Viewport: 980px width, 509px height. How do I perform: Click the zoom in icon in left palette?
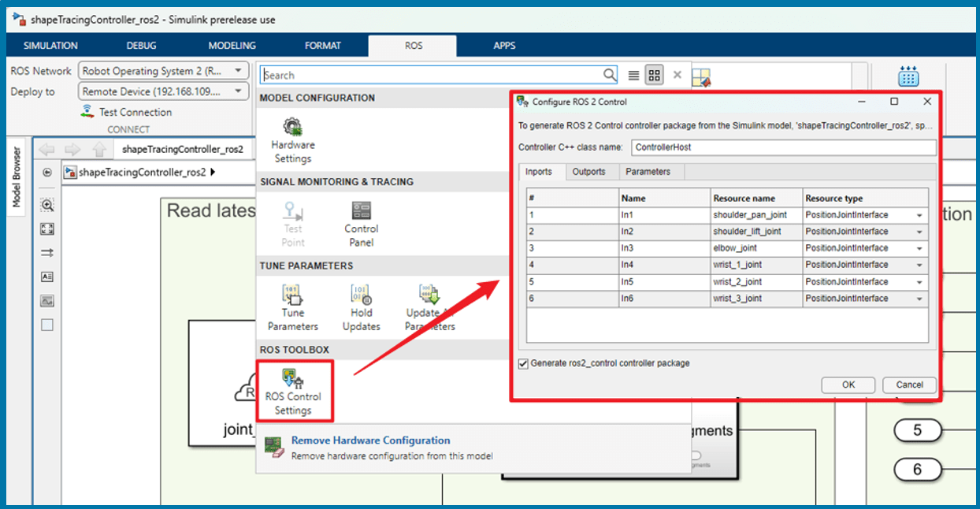[x=47, y=205]
